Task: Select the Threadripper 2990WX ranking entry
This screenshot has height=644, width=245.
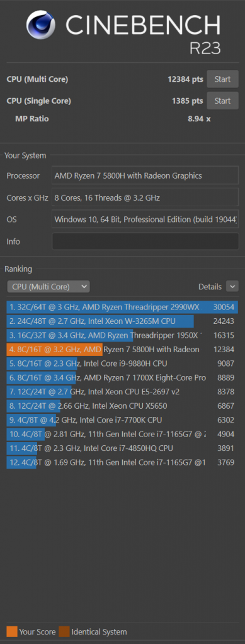Action: 122,307
